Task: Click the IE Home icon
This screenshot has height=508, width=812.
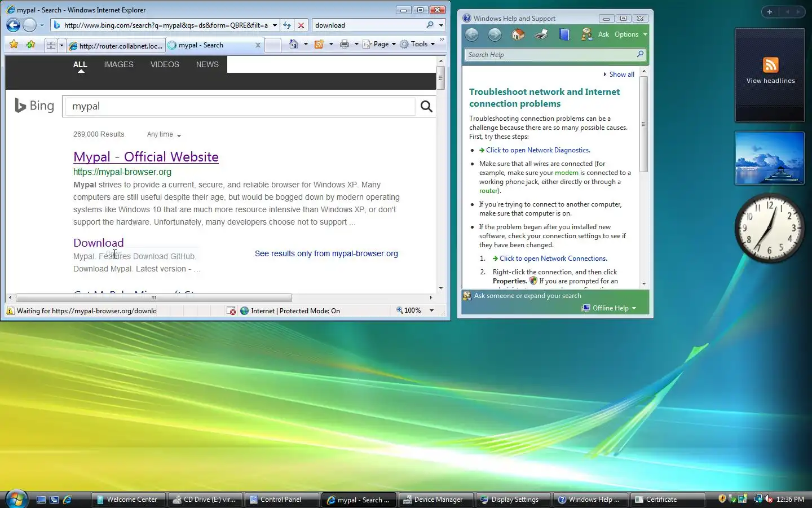Action: [293, 44]
